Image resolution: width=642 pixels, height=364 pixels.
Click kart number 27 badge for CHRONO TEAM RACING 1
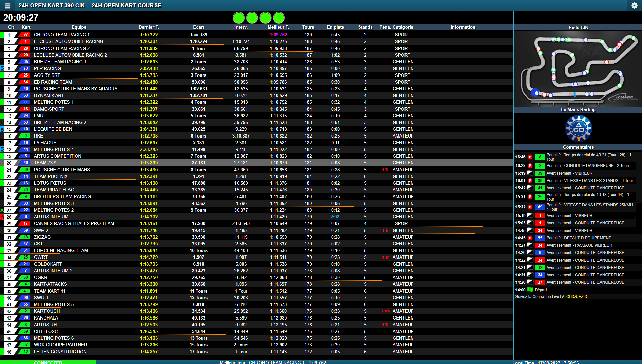coord(25,35)
